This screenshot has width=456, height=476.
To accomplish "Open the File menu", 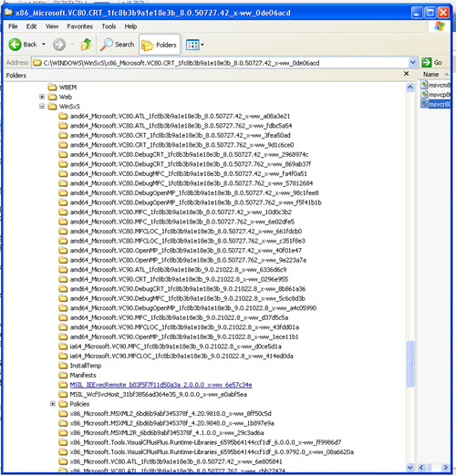I will pos(13,26).
